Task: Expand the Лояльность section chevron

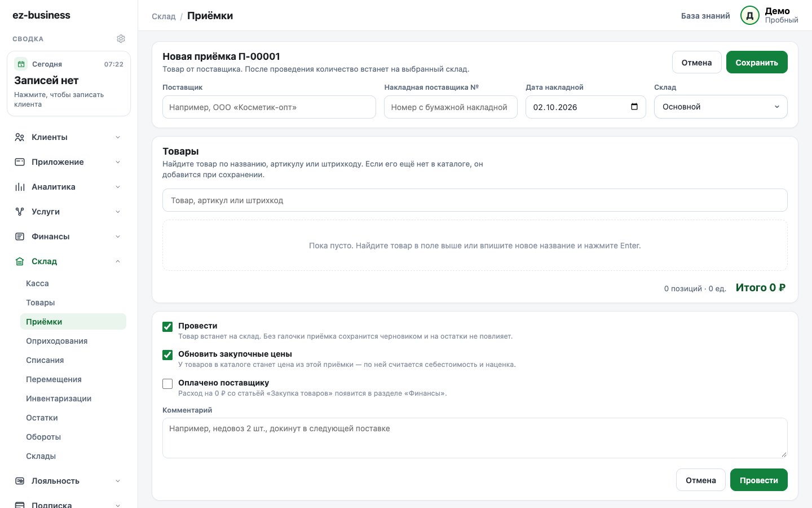Action: click(x=118, y=481)
